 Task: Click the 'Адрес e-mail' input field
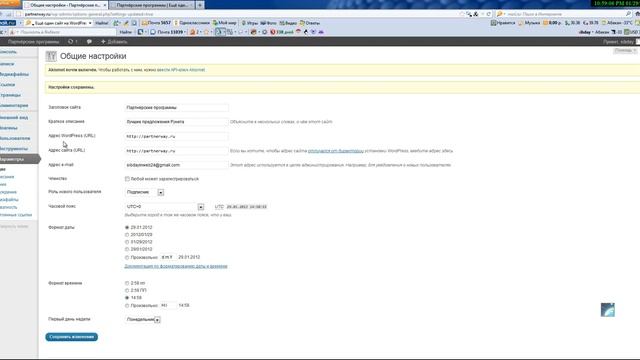tap(176, 165)
